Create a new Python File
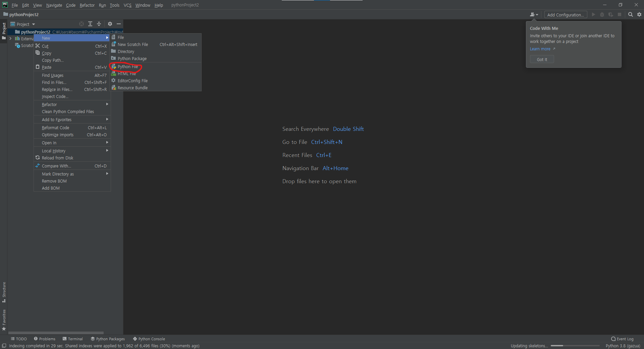644x349 pixels. (x=156, y=66)
